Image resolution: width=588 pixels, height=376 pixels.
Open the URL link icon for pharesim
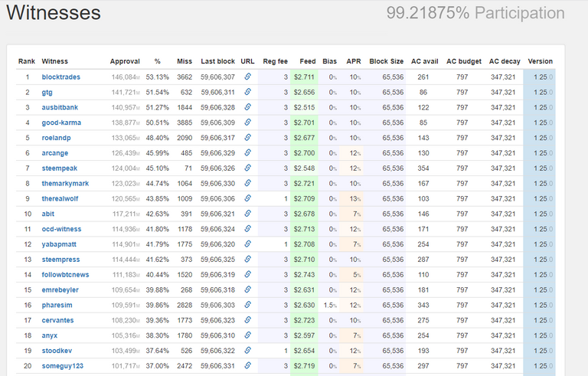tap(247, 305)
